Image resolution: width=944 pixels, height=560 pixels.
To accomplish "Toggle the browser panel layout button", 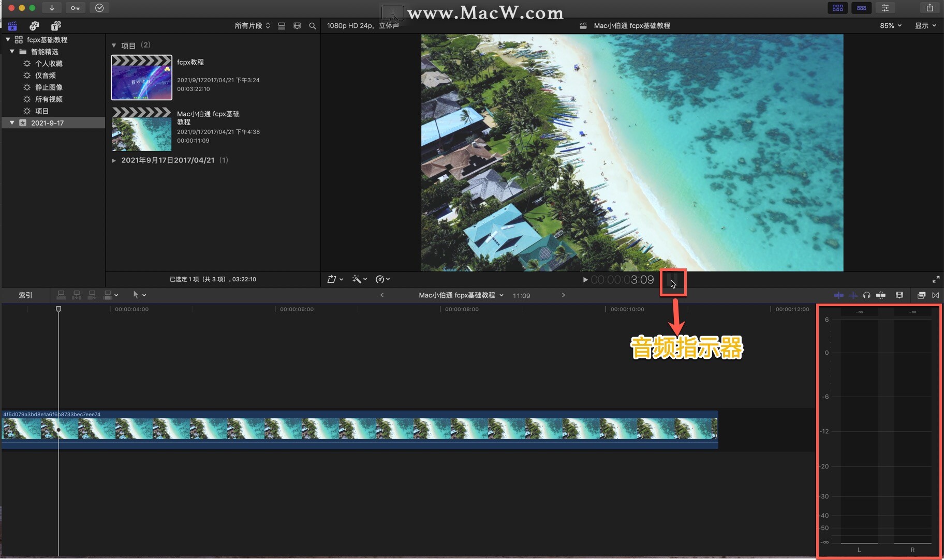I will pyautogui.click(x=838, y=8).
